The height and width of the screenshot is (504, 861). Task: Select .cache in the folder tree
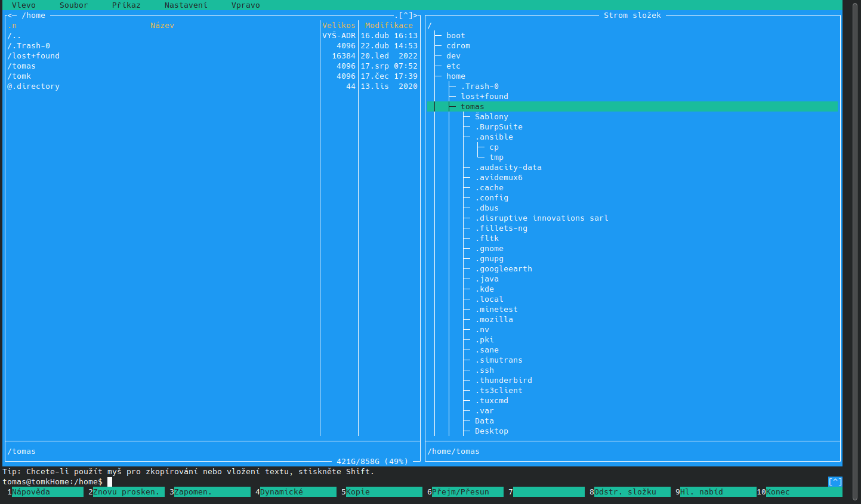pyautogui.click(x=489, y=188)
